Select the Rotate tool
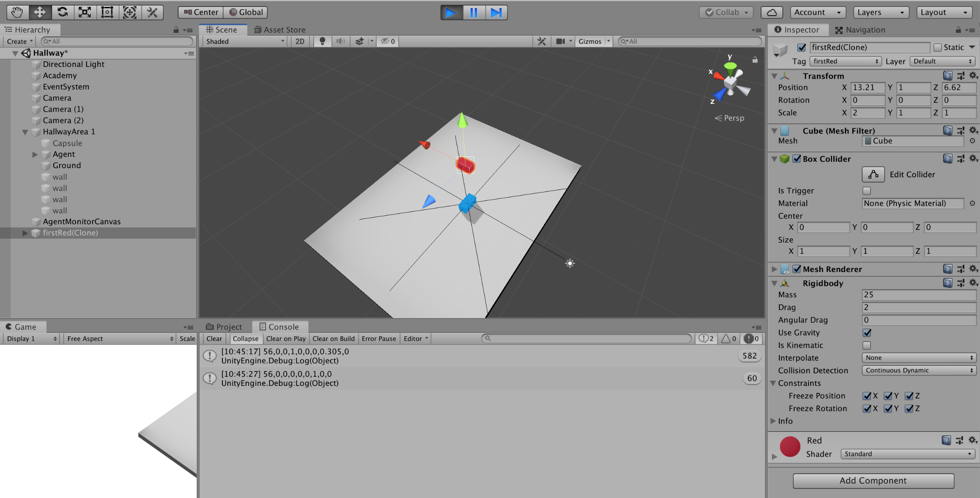This screenshot has height=498, width=980. 62,12
